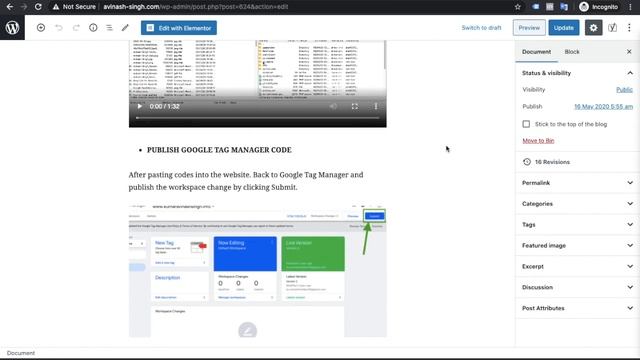Click Switch to draft
The width and height of the screenshot is (640, 360).
pos(481,28)
